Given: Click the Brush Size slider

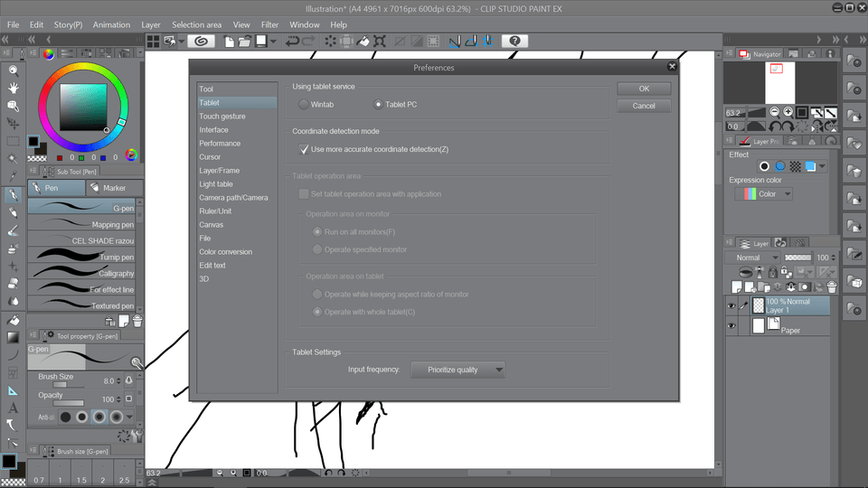Looking at the screenshot, I should point(68,385).
